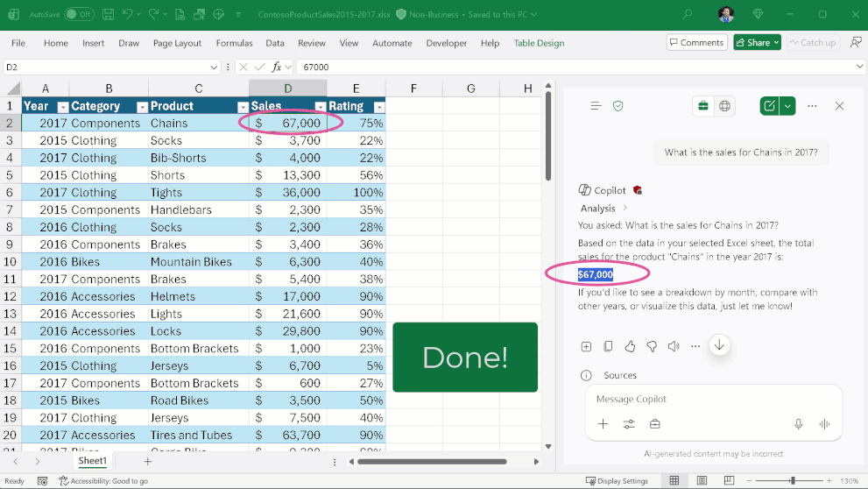The image size is (868, 489).
Task: Click the Sources info icon
Action: pyautogui.click(x=586, y=375)
